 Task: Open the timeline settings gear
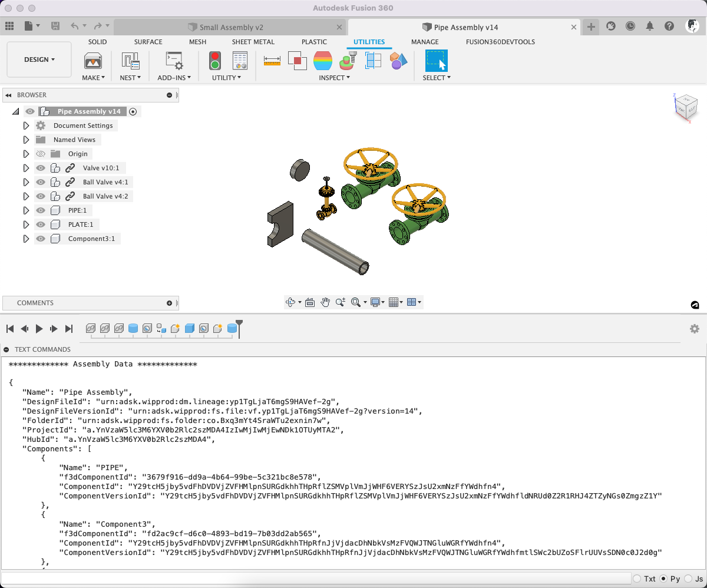point(695,329)
